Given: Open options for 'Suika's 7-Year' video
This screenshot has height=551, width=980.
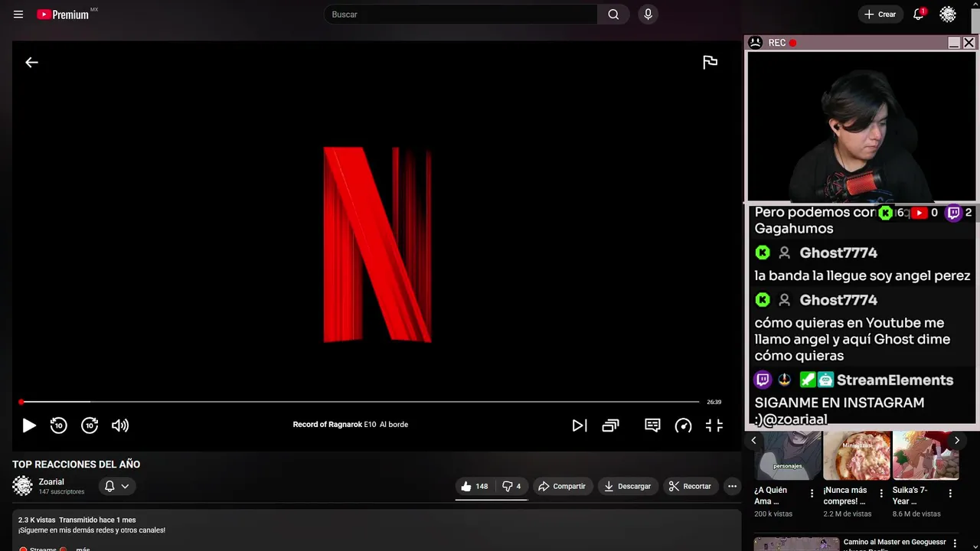Looking at the screenshot, I should point(950,494).
